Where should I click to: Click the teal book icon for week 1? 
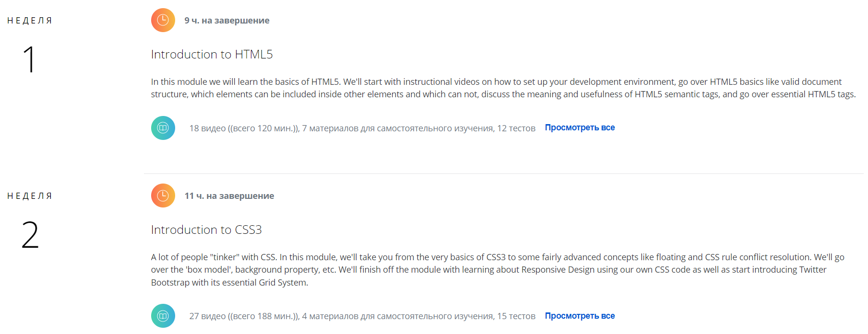pyautogui.click(x=163, y=128)
